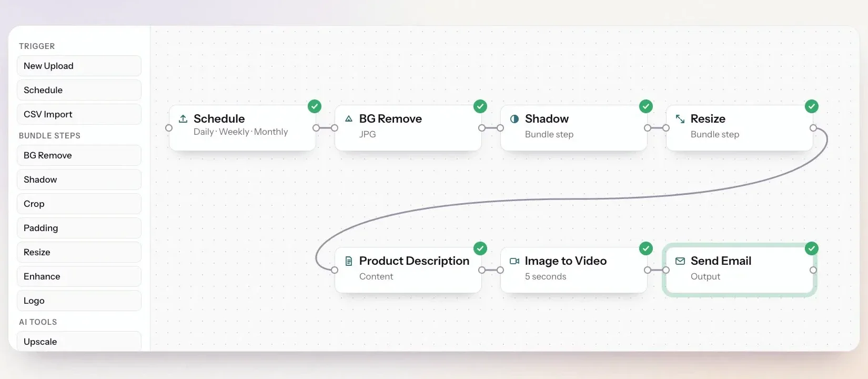This screenshot has width=868, height=379.
Task: Click the upload icon on Schedule node
Action: pyautogui.click(x=183, y=119)
